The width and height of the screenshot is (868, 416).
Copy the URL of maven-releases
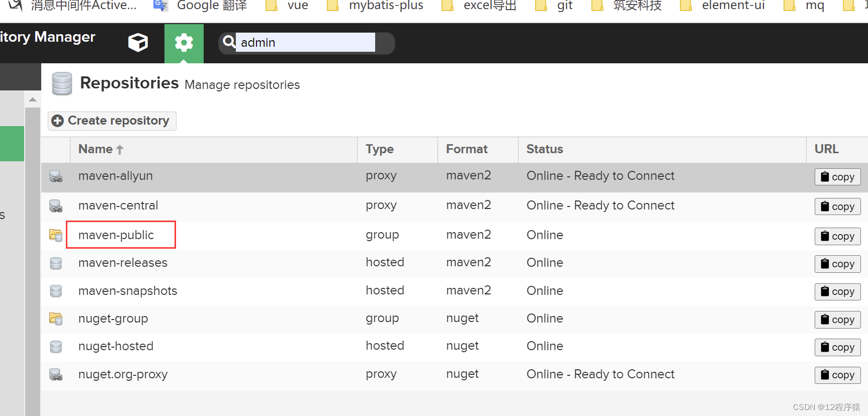click(837, 264)
